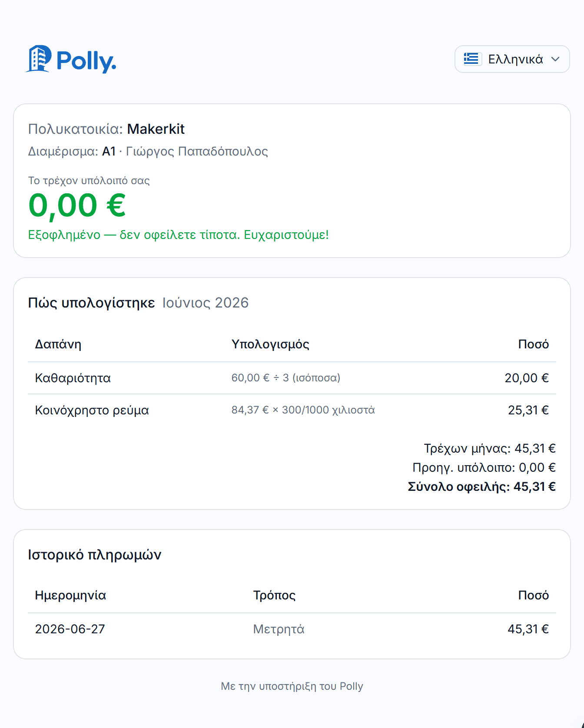This screenshot has height=728, width=584.
Task: Expand language selector chevron arrow
Action: pyautogui.click(x=555, y=59)
